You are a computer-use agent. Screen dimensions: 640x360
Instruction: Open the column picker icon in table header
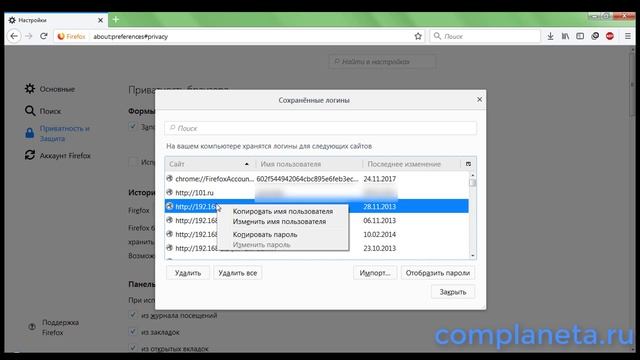pos(468,164)
